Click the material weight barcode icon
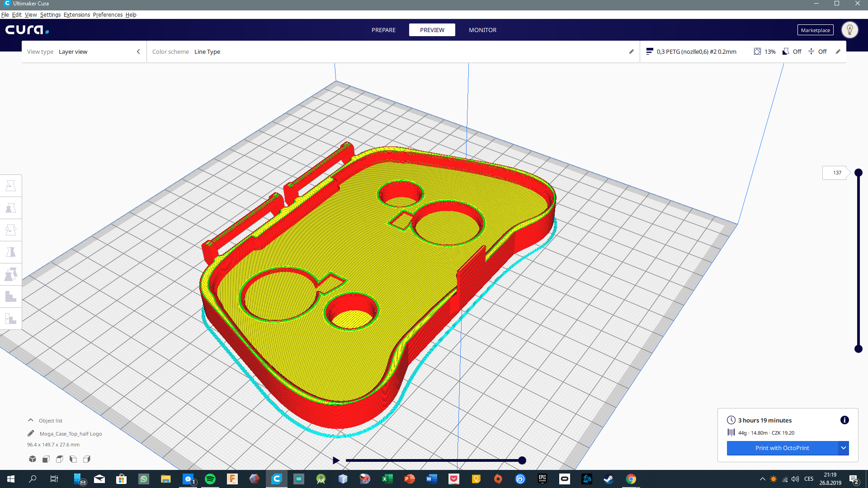Screen dimensions: 868x488 pyautogui.click(x=731, y=432)
